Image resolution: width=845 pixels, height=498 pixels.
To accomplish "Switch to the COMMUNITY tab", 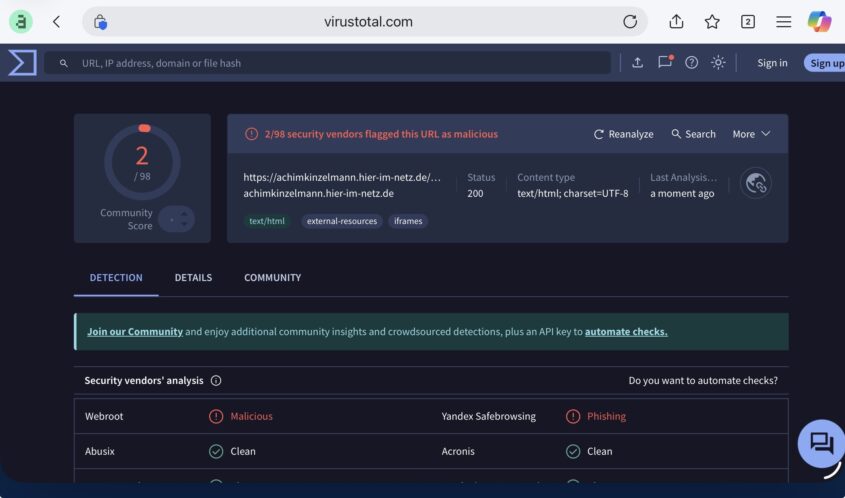I will 272,278.
